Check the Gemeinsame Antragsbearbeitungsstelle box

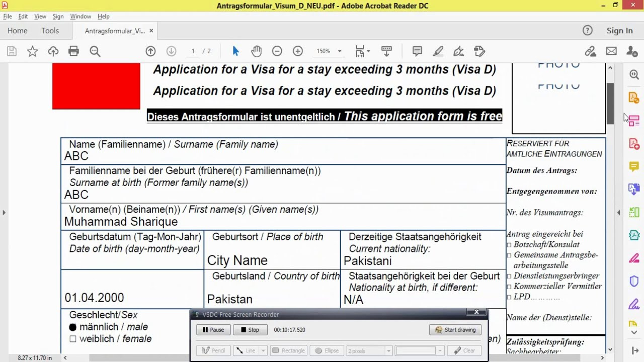point(509,255)
